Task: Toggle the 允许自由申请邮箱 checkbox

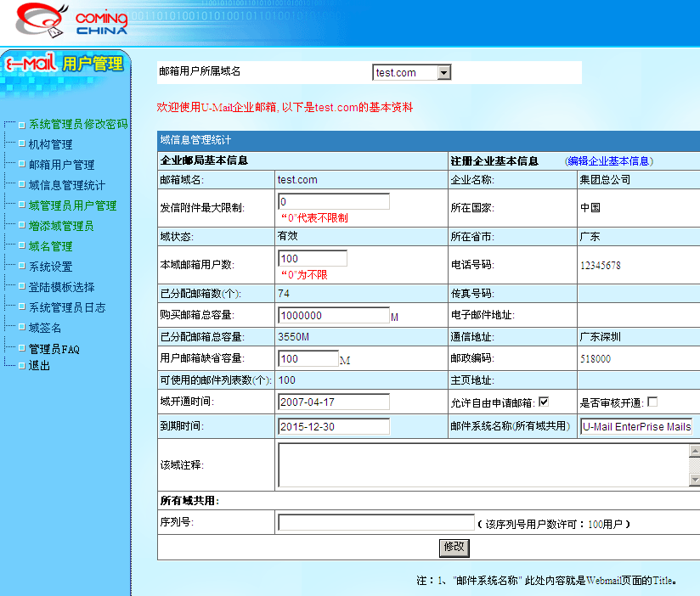Action: point(544,402)
